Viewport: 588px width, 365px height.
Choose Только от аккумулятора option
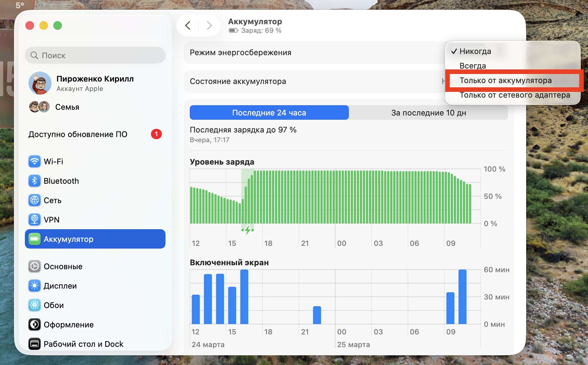pos(506,81)
